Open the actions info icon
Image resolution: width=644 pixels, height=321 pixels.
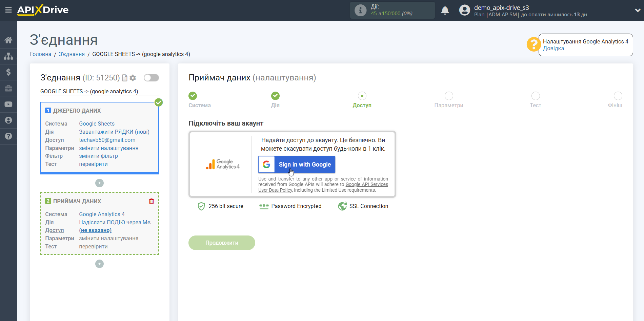360,10
